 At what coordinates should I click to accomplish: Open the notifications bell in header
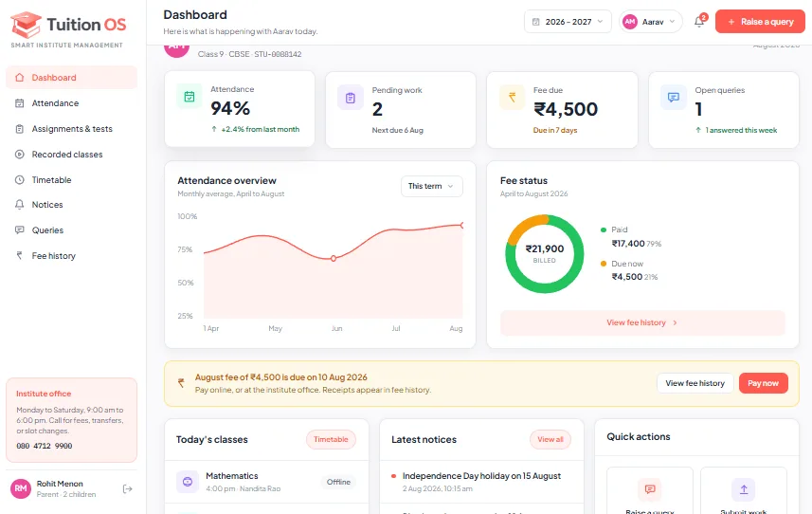pyautogui.click(x=699, y=22)
